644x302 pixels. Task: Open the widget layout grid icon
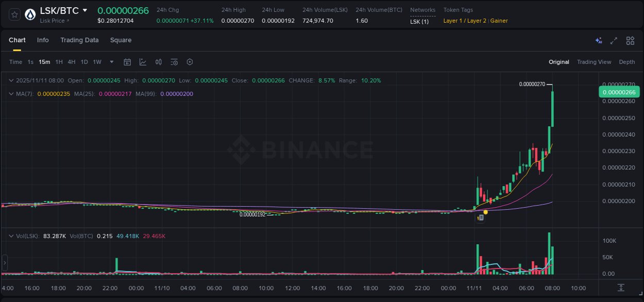pyautogui.click(x=630, y=40)
